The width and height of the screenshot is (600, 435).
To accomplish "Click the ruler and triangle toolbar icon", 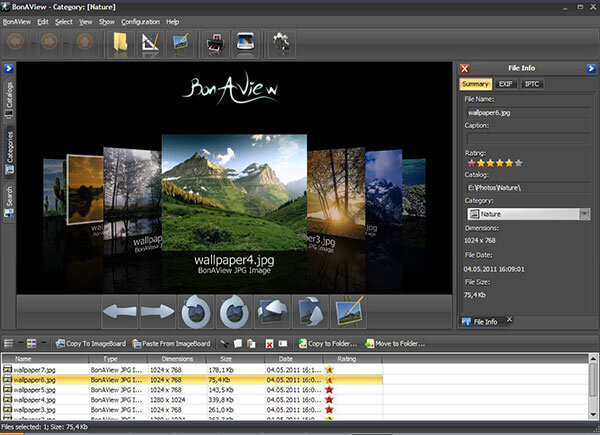I will [151, 43].
